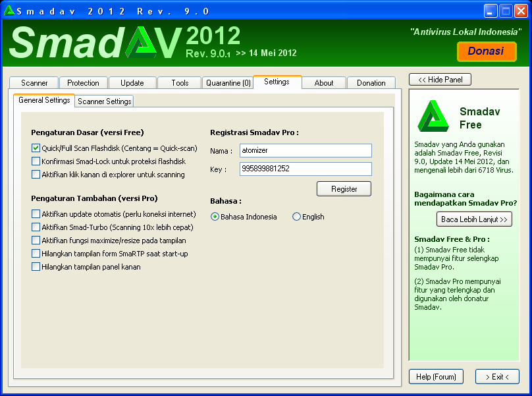Click 'Rev. 9.0.1 >> 14 Mei 2012' text
This screenshot has width=532, height=396.
pyautogui.click(x=241, y=53)
